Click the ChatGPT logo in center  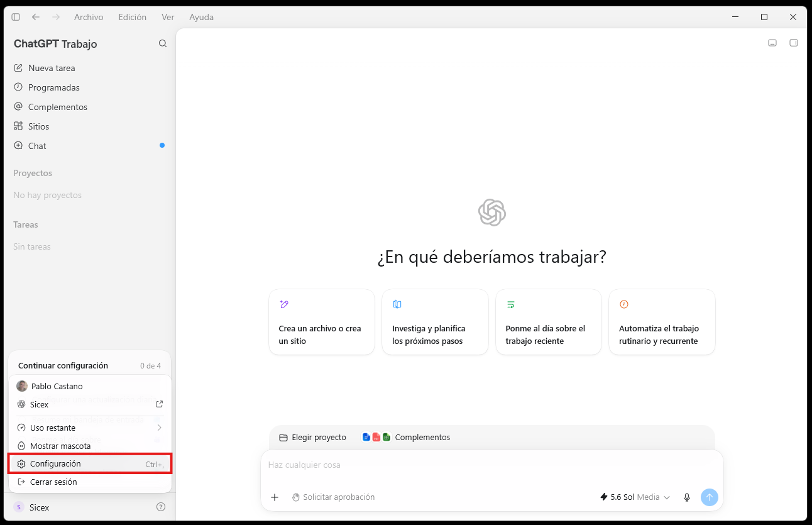[492, 213]
